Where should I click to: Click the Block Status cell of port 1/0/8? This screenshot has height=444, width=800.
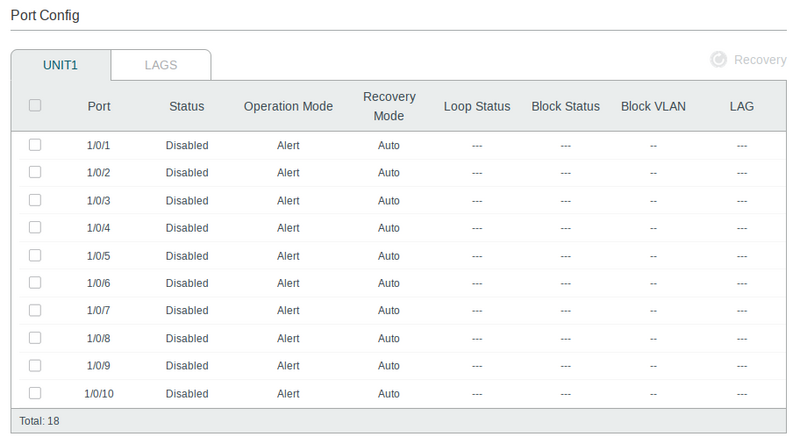point(565,339)
